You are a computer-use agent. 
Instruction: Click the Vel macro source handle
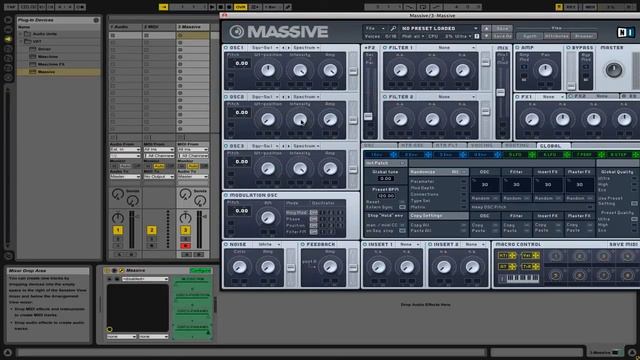pyautogui.click(x=531, y=256)
